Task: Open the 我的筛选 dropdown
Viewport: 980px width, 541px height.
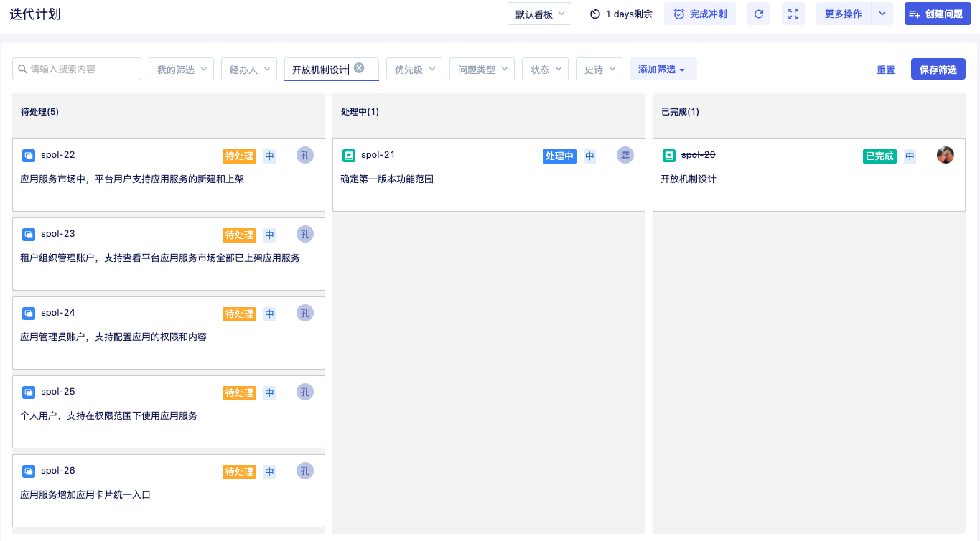Action: point(181,69)
